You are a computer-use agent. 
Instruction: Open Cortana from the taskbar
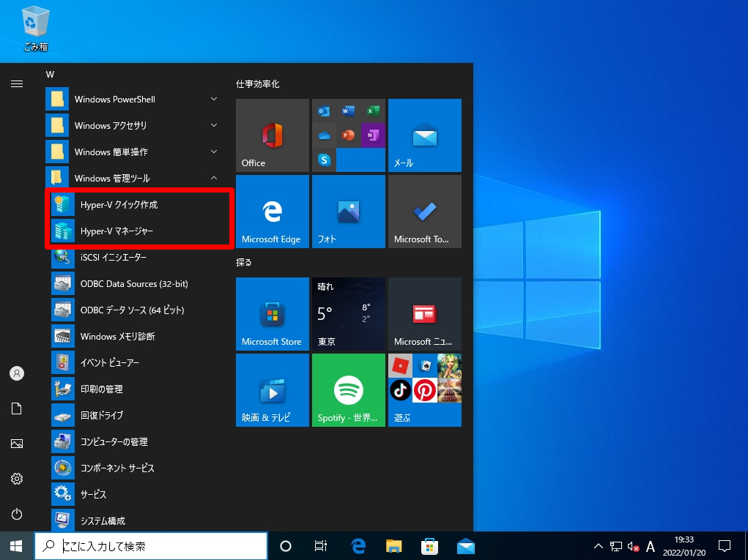tap(285, 546)
